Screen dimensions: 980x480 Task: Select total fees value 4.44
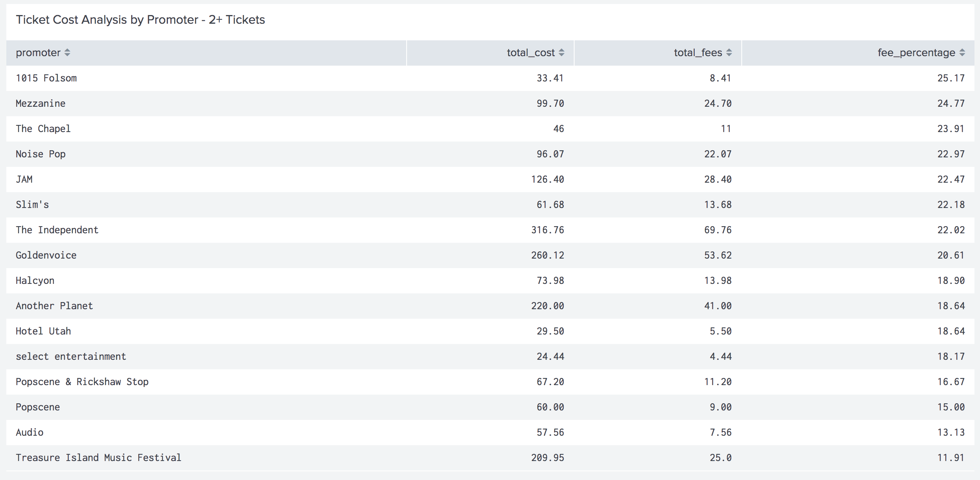pos(720,356)
